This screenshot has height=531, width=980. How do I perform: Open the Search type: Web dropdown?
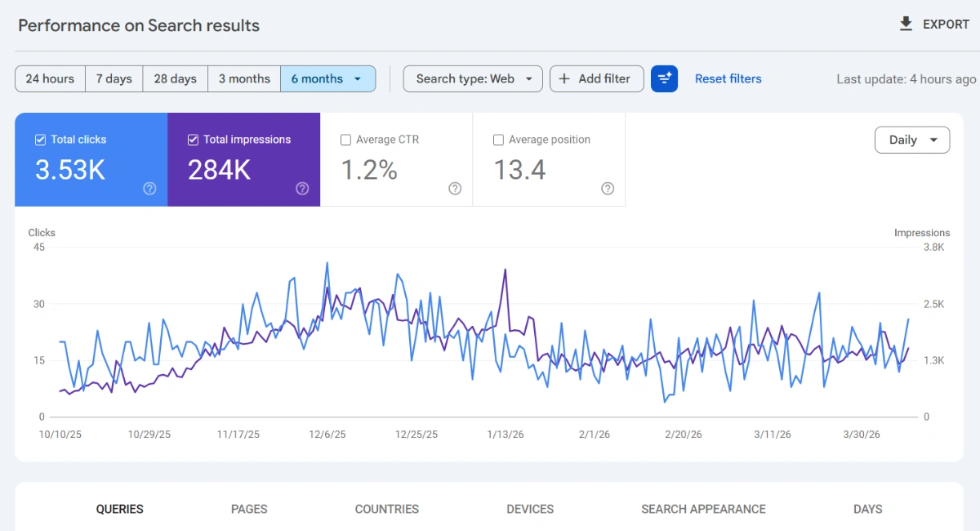coord(472,78)
